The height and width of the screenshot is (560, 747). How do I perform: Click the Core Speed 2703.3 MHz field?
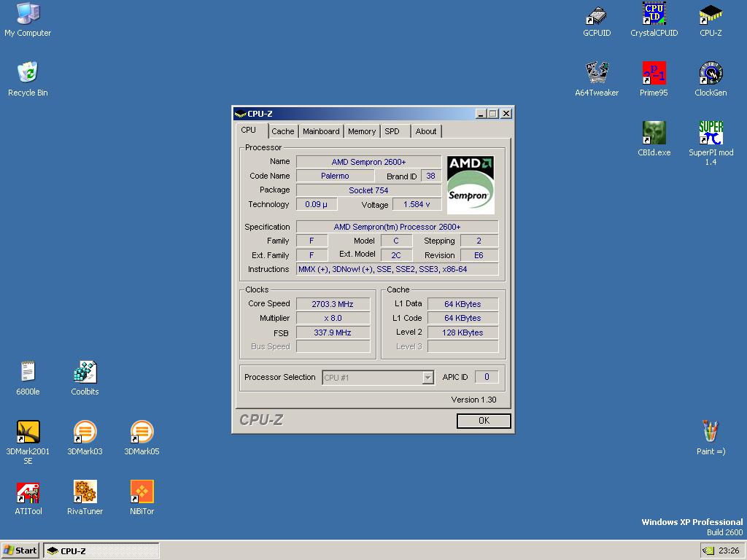tap(333, 304)
